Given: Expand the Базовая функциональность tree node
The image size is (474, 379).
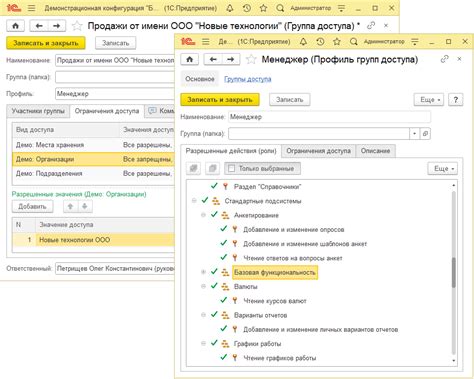Looking at the screenshot, I should tap(203, 272).
